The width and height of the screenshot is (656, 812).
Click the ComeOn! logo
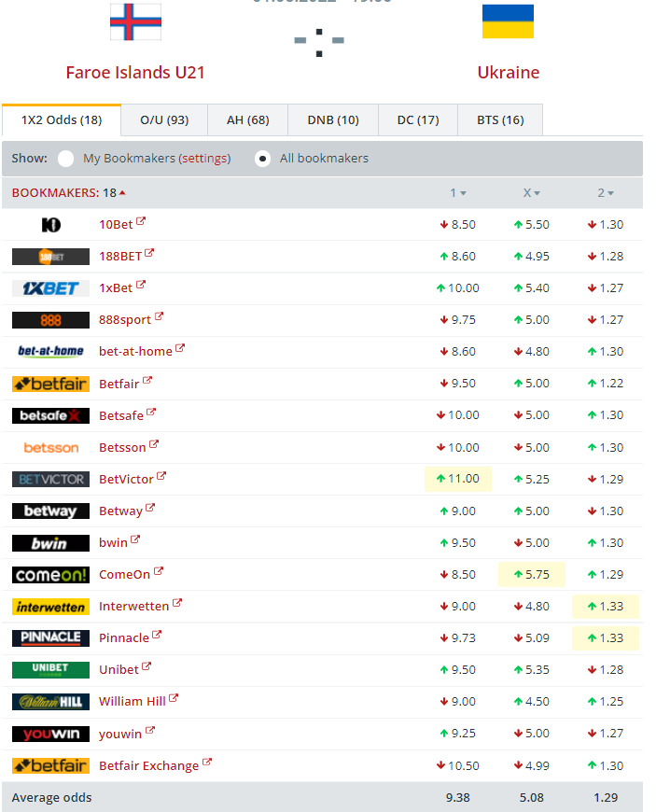(x=50, y=575)
